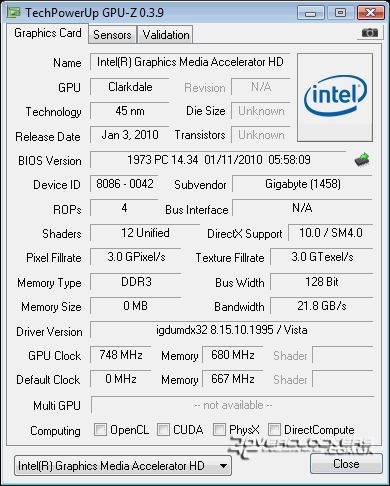Click the Driver Version field igdumdx32
Viewport: 390px width, 486px height.
click(x=232, y=330)
